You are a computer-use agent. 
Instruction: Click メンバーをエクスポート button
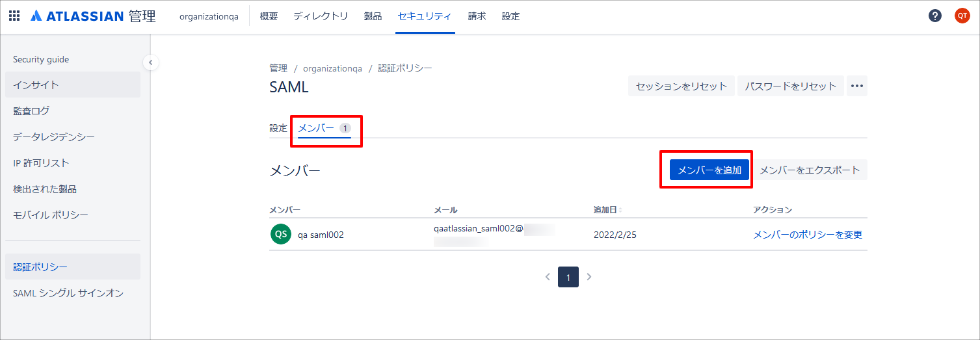point(810,170)
